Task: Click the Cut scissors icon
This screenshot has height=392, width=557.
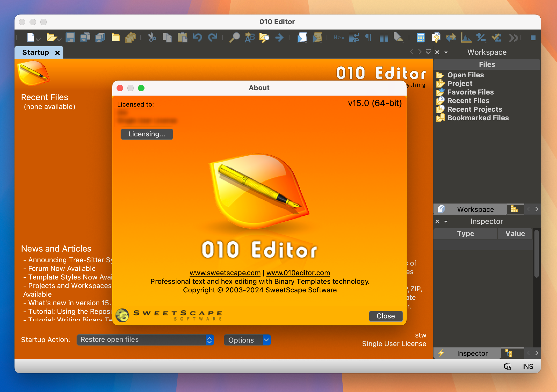Action: 152,38
